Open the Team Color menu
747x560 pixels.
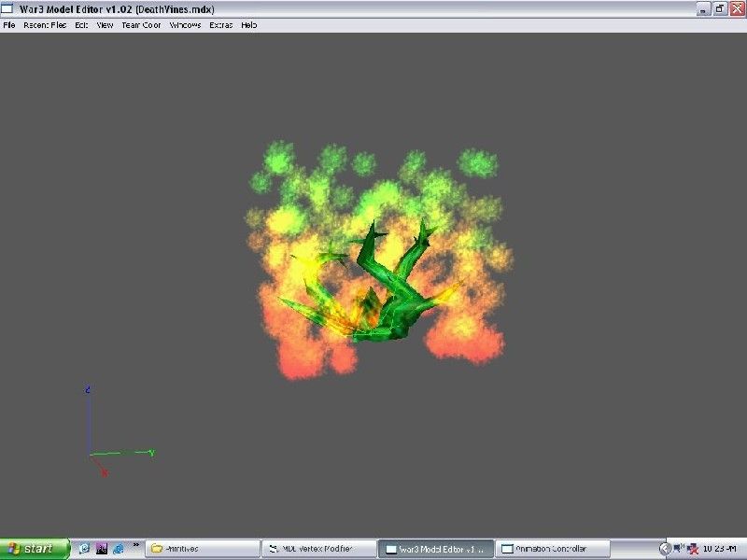point(141,25)
